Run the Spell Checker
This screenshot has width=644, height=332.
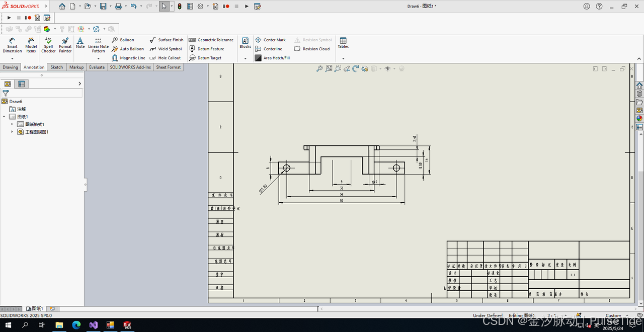(x=48, y=45)
